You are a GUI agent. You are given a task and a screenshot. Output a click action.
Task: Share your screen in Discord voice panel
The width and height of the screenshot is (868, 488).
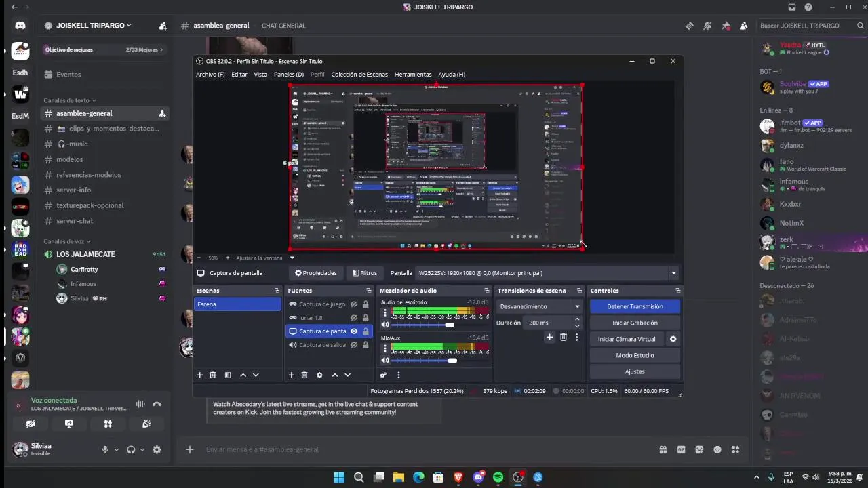pos(69,424)
